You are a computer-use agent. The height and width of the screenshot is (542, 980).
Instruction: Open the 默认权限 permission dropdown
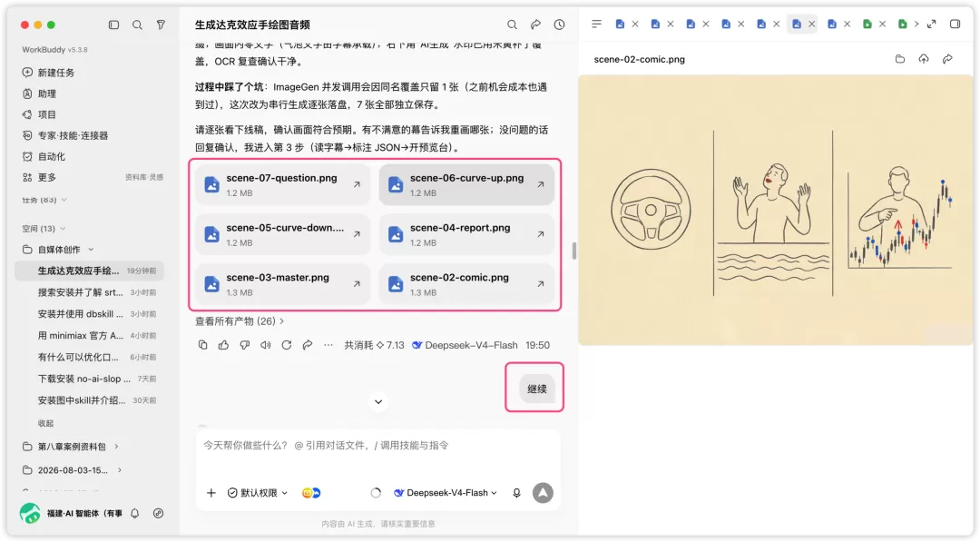258,493
